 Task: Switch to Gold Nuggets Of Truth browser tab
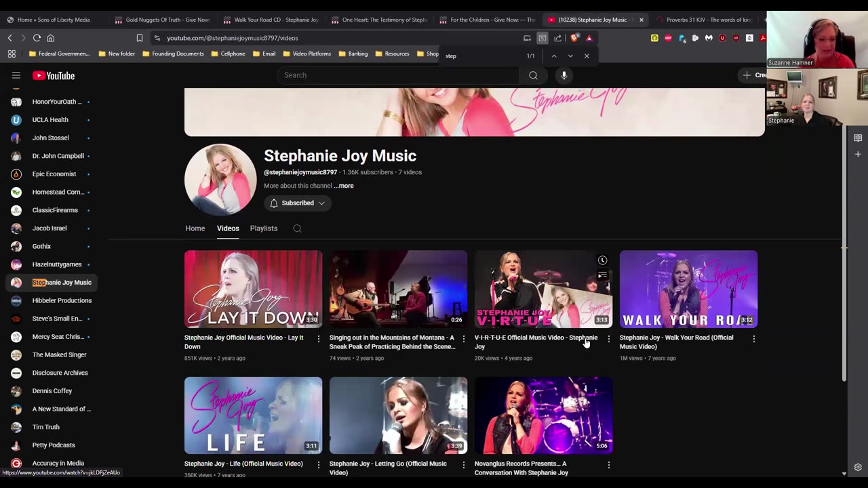point(162,20)
